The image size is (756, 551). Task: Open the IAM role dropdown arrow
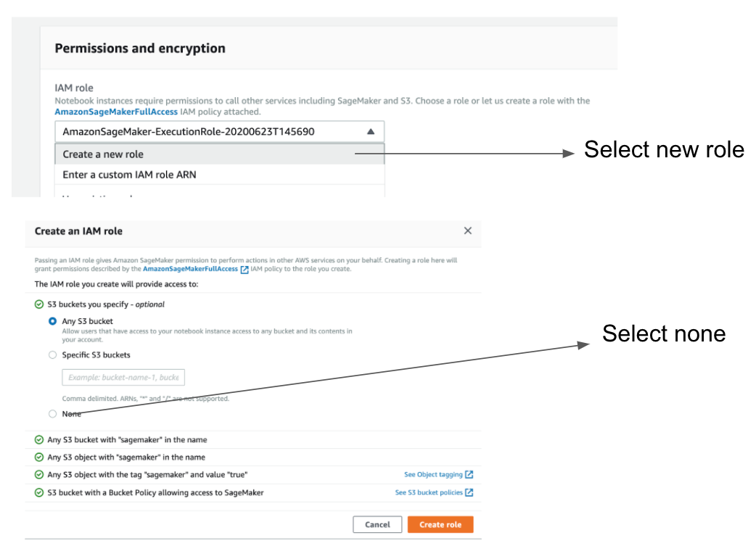click(370, 132)
